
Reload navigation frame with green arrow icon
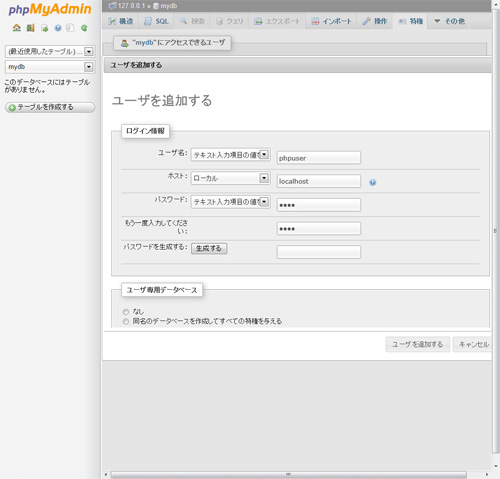tap(84, 28)
